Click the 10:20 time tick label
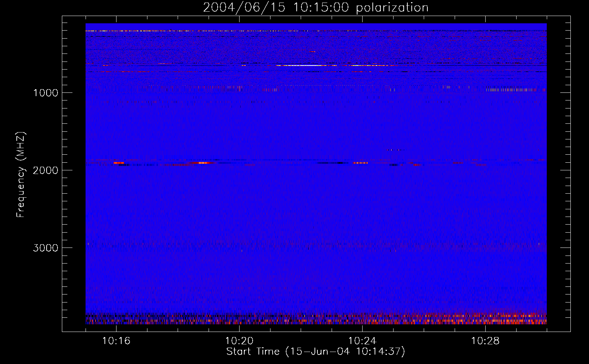This screenshot has width=589, height=364. click(239, 341)
